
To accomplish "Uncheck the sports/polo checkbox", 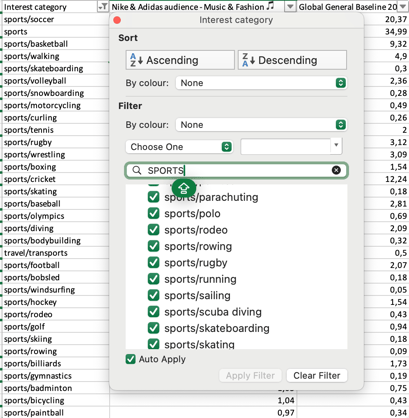I will [153, 213].
